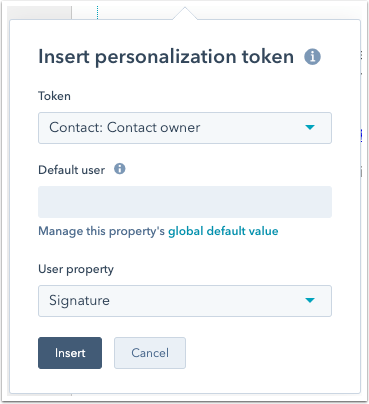Click info icon beside Insert personalization token title
Image resolution: width=369 pixels, height=404 pixels.
(312, 57)
